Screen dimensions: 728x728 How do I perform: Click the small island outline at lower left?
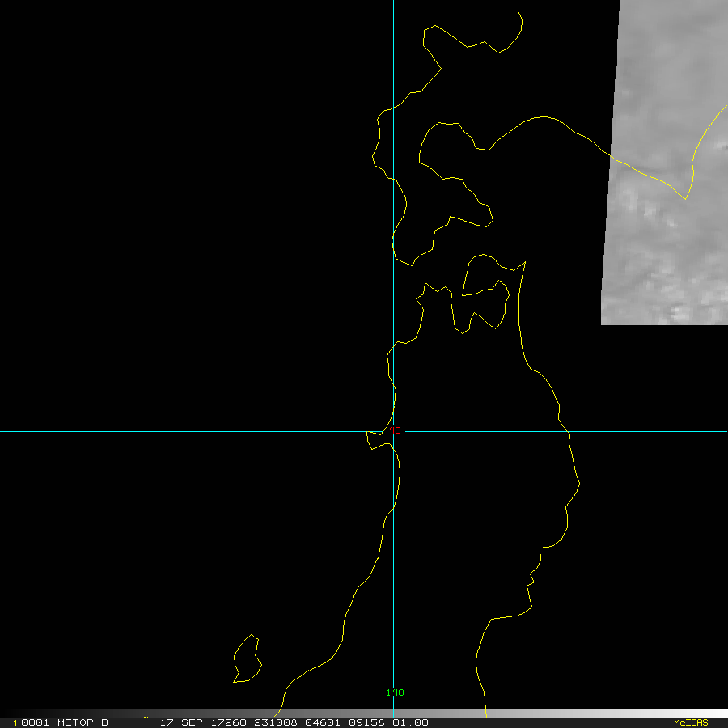pyautogui.click(x=248, y=658)
